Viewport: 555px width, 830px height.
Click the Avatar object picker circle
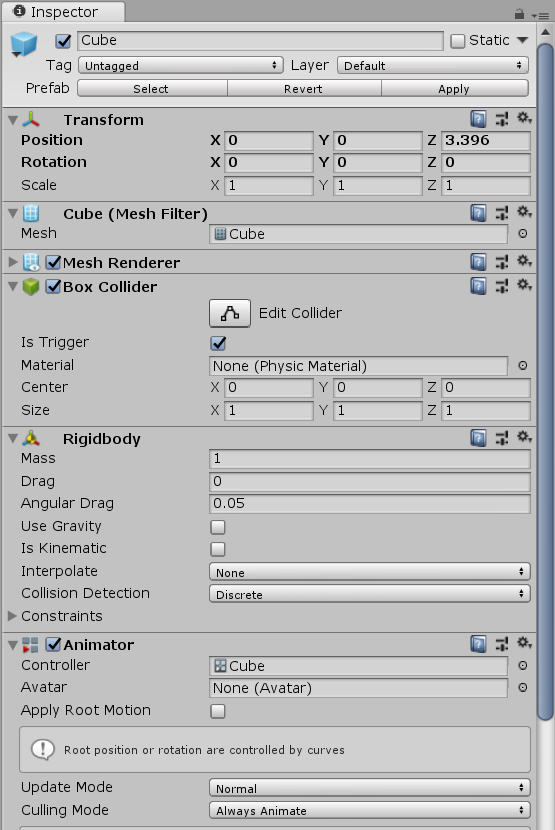point(523,688)
